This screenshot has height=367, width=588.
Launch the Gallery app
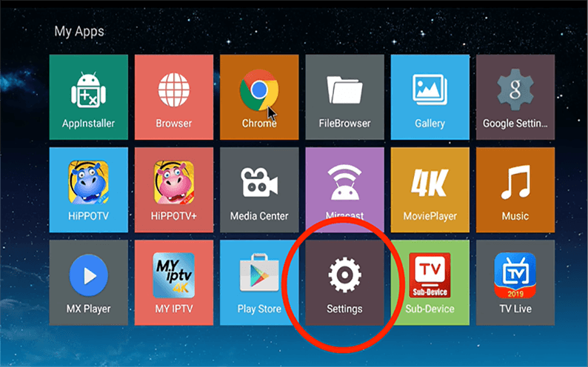click(430, 97)
